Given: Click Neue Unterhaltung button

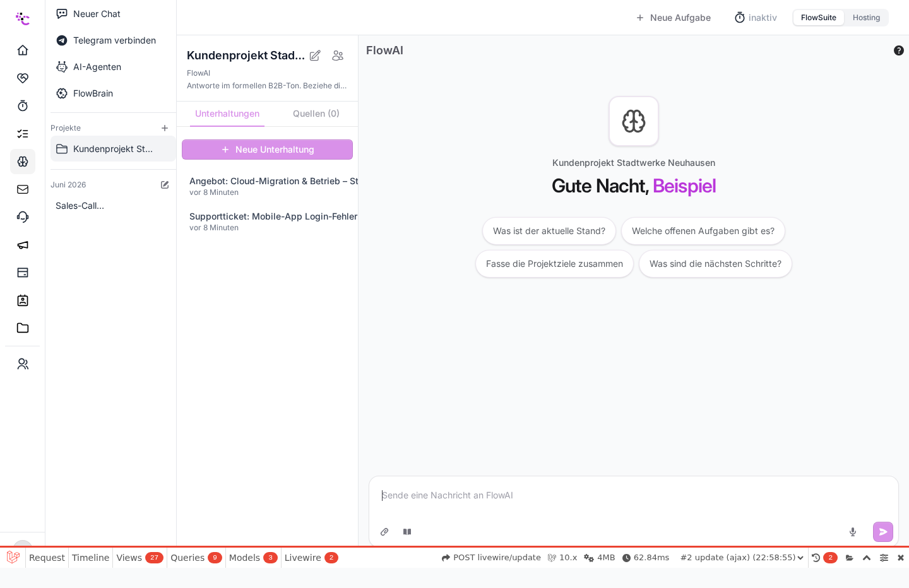Looking at the screenshot, I should coord(267,150).
